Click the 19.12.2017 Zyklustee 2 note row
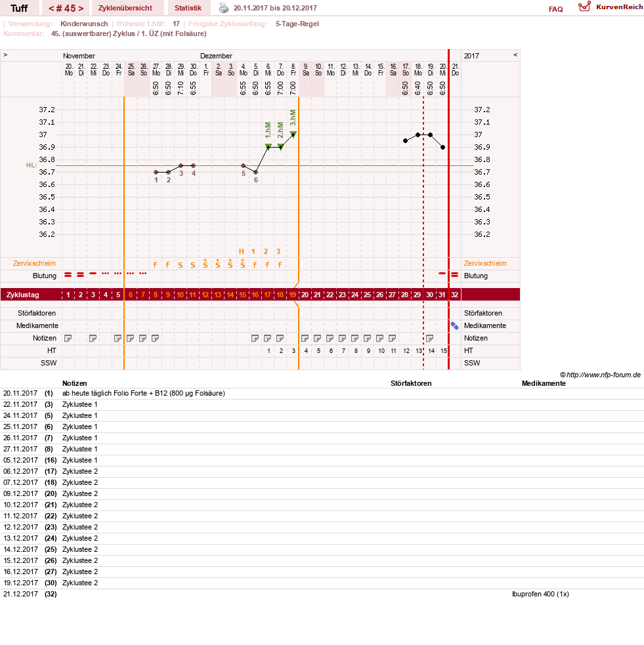 tap(322, 583)
